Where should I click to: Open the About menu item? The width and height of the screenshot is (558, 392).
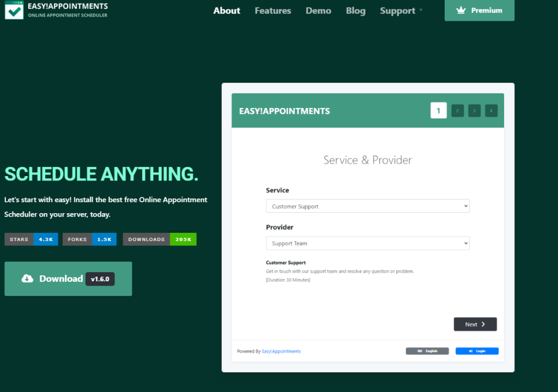[227, 11]
